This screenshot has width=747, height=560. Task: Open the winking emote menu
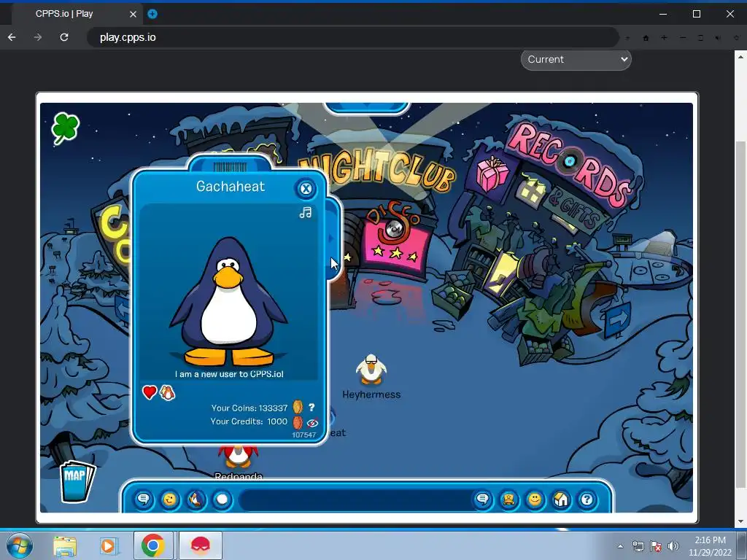(x=169, y=499)
